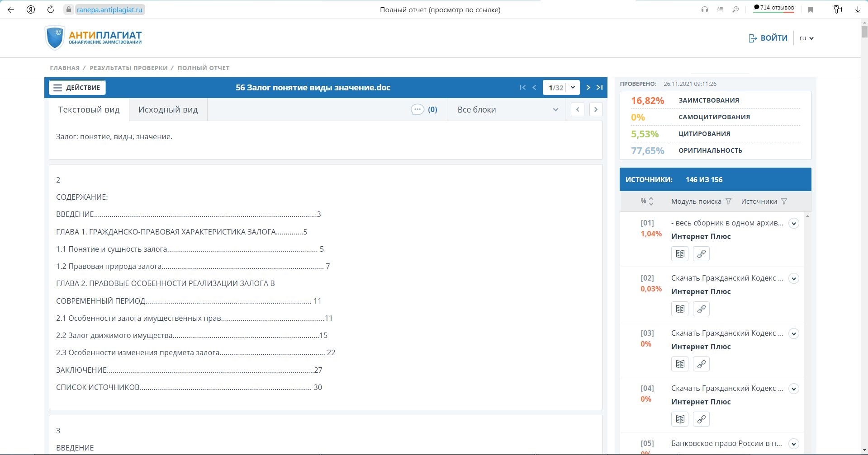Go to the last page of the document
The image size is (868, 455).
click(599, 88)
